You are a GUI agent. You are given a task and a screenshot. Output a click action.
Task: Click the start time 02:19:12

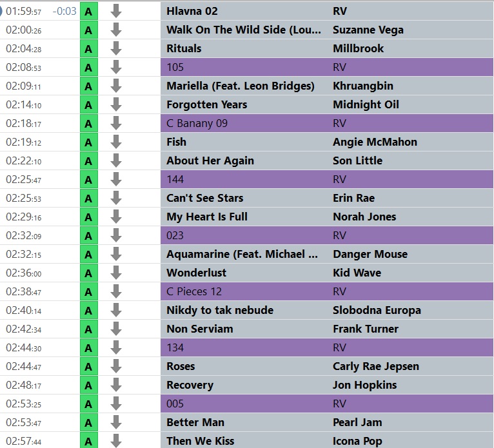click(x=24, y=142)
